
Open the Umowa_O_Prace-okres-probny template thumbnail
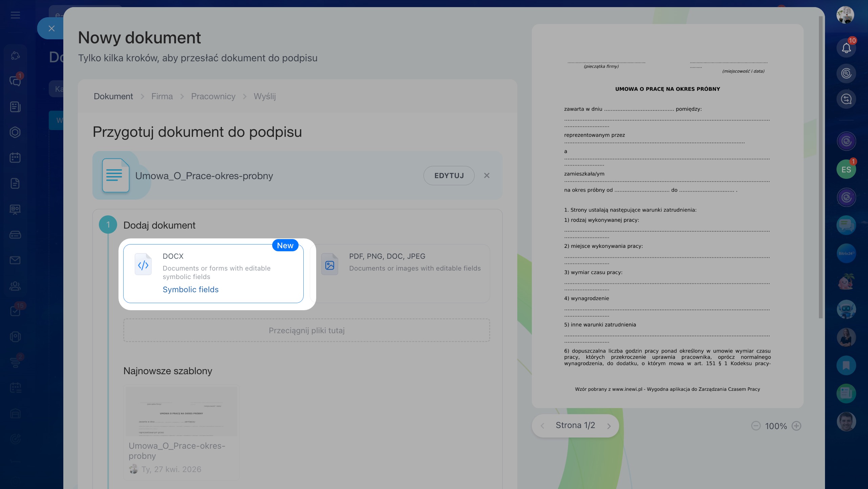tap(181, 411)
